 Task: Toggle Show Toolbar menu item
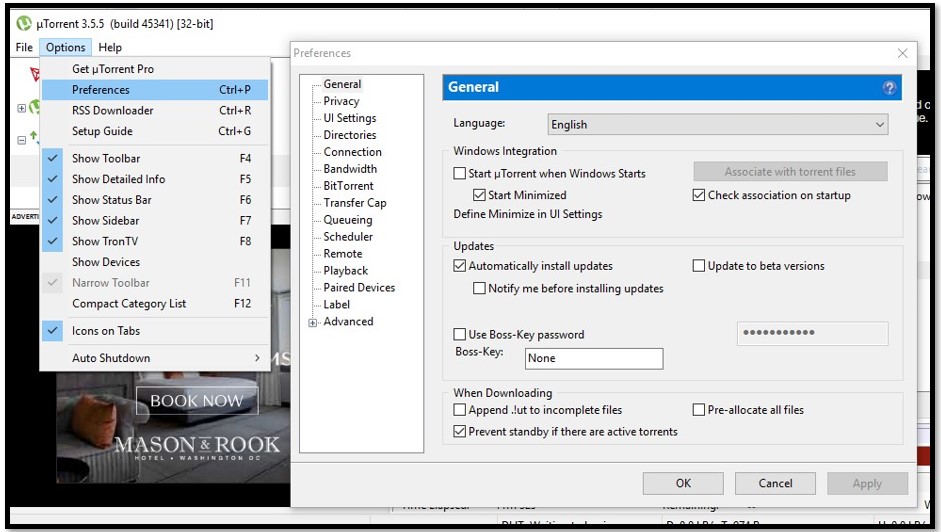point(155,159)
